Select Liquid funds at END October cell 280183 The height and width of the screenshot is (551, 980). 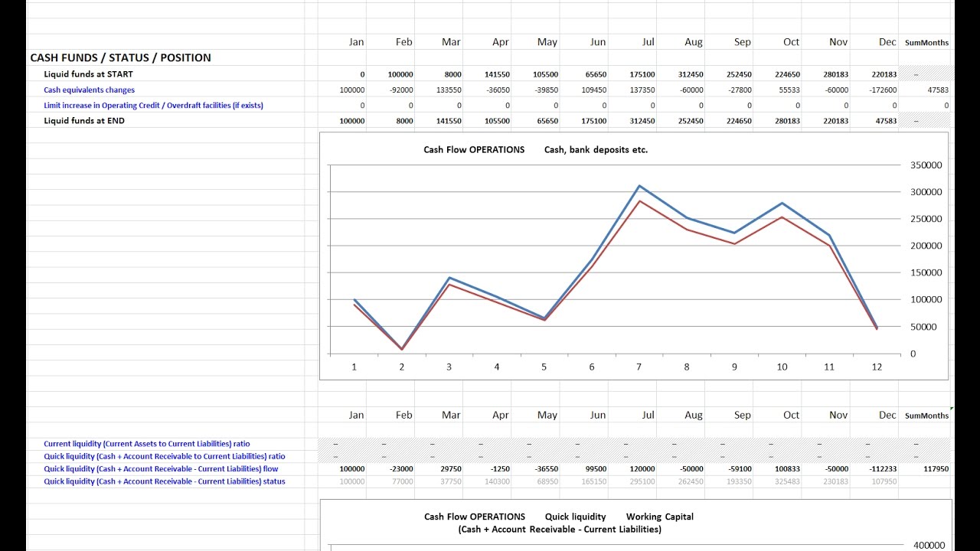[786, 121]
